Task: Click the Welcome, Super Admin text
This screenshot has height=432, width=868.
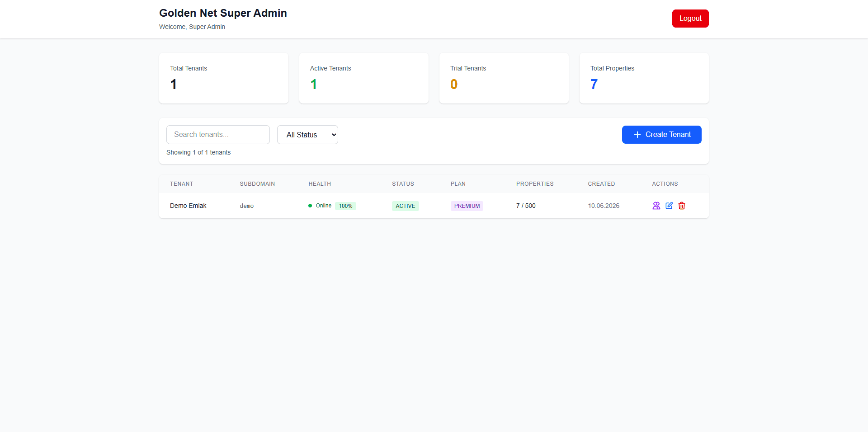Action: coord(192,27)
